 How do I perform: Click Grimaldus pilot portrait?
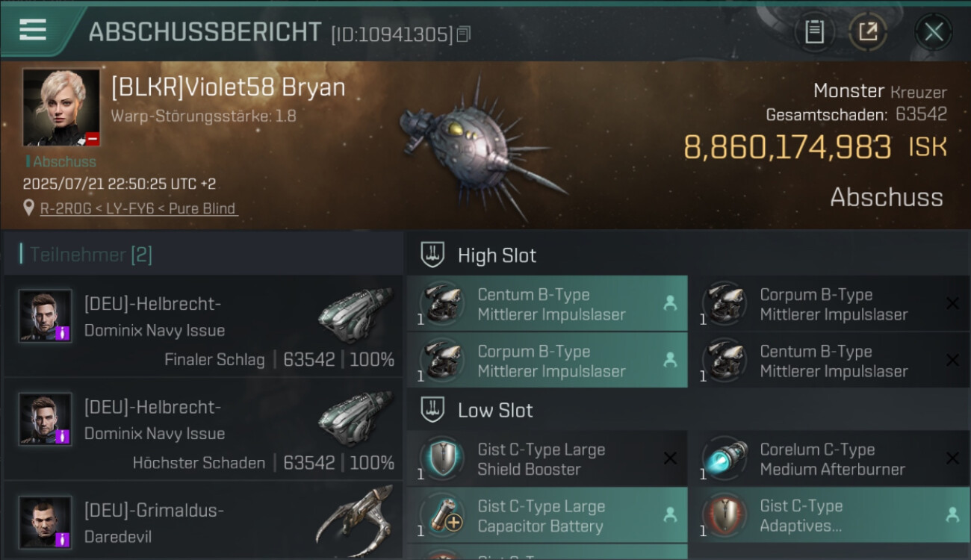coord(46,520)
